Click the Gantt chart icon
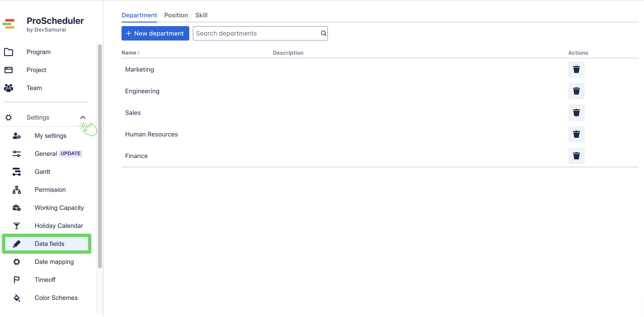This screenshot has height=317, width=644. pyautogui.click(x=16, y=172)
